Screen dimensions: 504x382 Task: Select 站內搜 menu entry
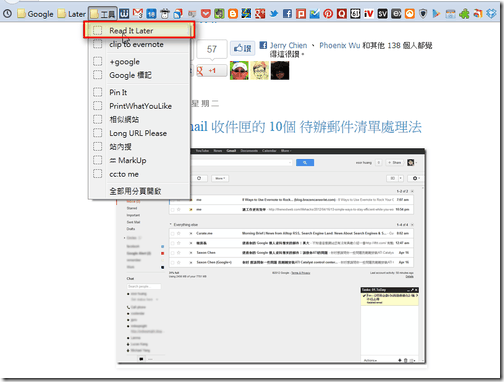pyautogui.click(x=139, y=147)
